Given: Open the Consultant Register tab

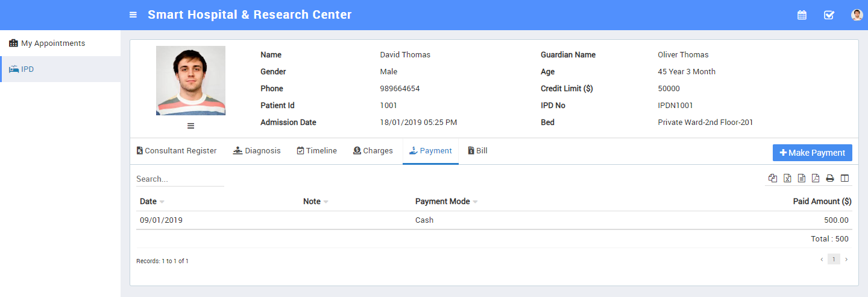Looking at the screenshot, I should (176, 151).
